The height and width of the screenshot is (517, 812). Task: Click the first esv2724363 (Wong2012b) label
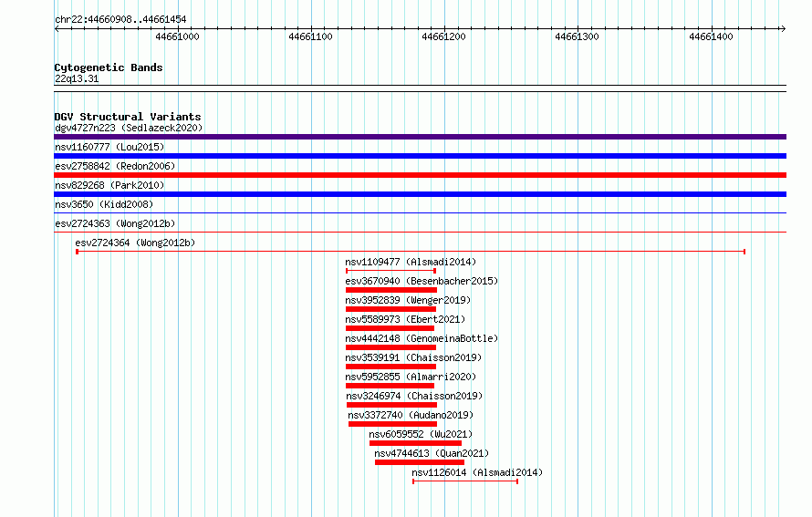point(115,223)
